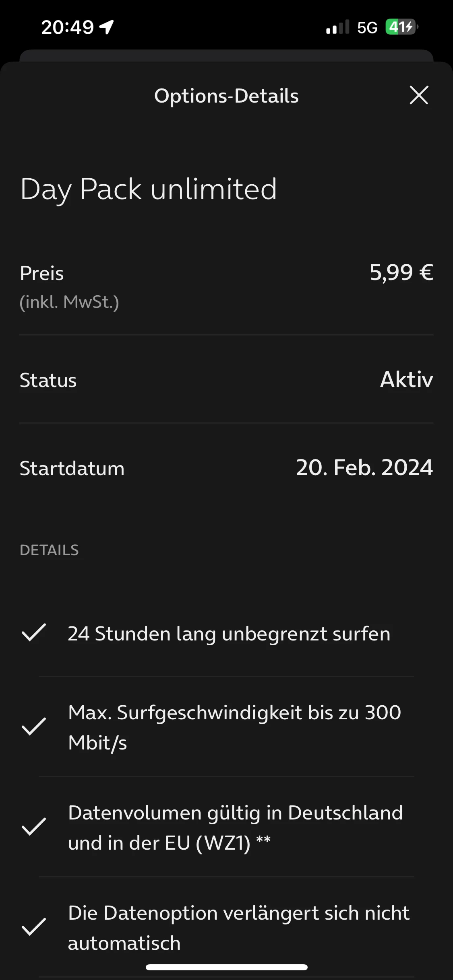This screenshot has height=980, width=453.
Task: Tap checkmark beside Max. Surfgeschwindigkeit item
Action: point(34,727)
